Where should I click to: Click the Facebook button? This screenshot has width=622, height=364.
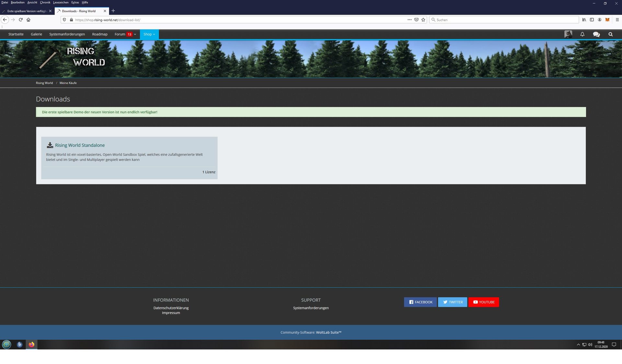[x=420, y=302]
